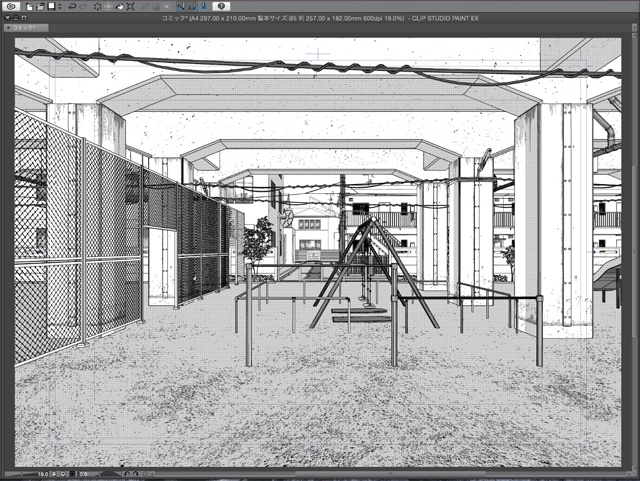The width and height of the screenshot is (640, 481).
Task: Click the Open file folder icon
Action: click(40, 6)
